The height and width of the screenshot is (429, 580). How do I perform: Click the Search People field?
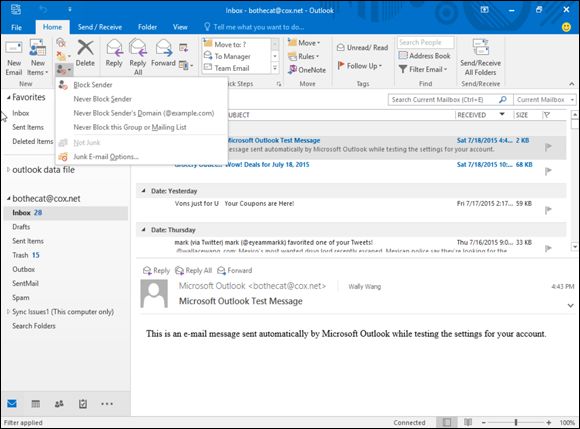(426, 42)
